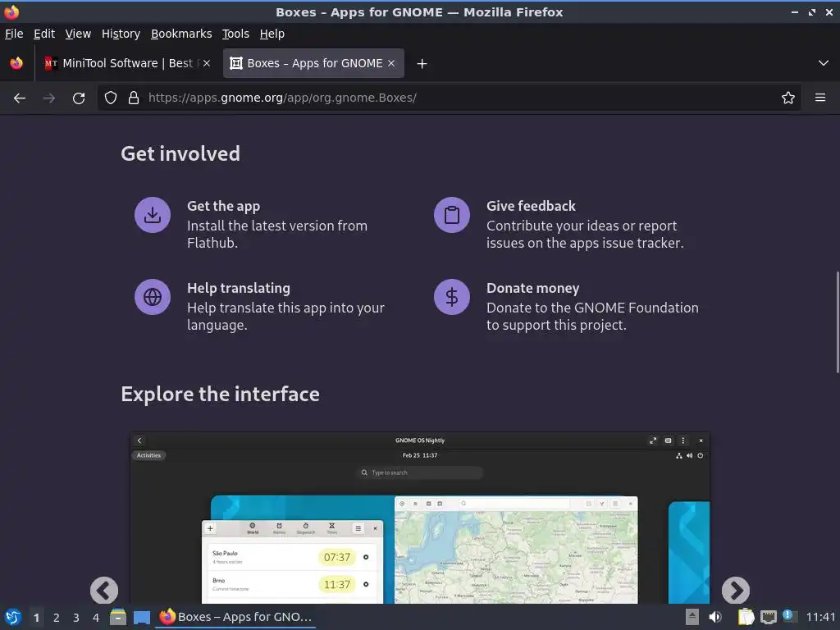Close the MiniTool Software tab
Viewport: 840px width, 630px height.
pyautogui.click(x=207, y=63)
